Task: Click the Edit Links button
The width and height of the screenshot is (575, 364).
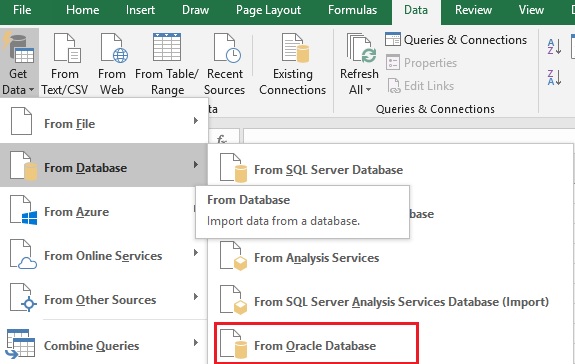Action: tap(421, 86)
